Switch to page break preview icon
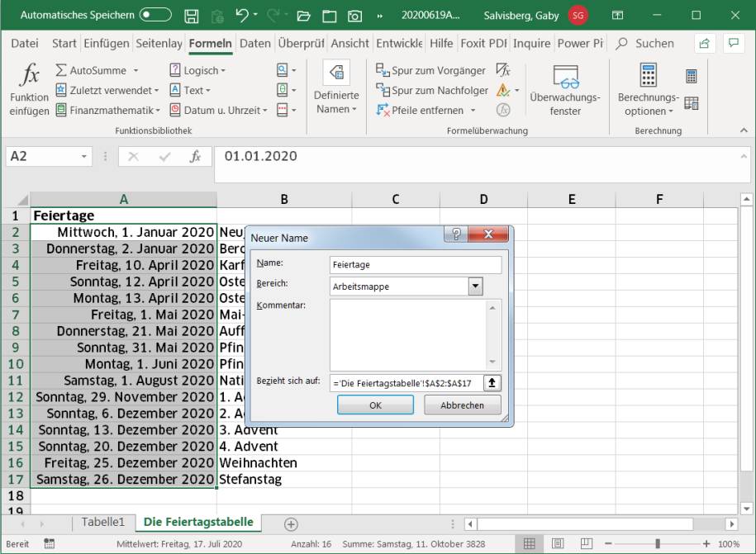The width and height of the screenshot is (756, 554). pos(587,544)
